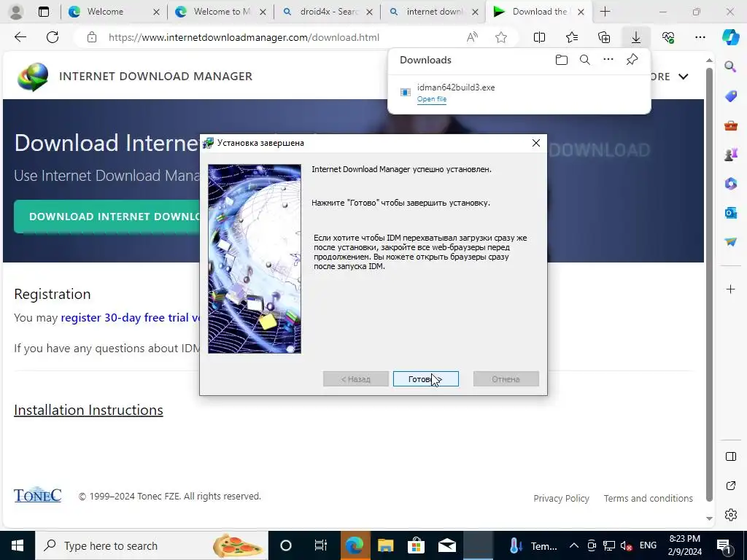Click the Downloads toolbar arrow icon
The height and width of the screenshot is (560, 747).
636,37
